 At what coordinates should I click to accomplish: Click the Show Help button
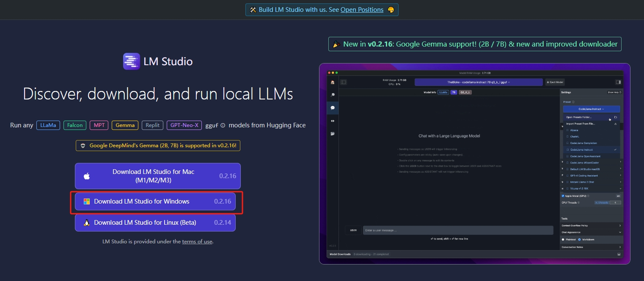614,92
